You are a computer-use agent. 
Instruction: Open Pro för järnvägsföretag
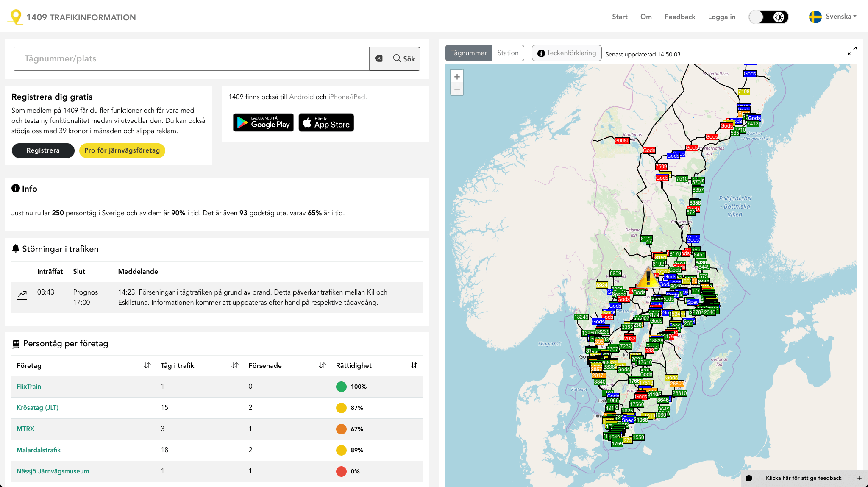pos(122,150)
